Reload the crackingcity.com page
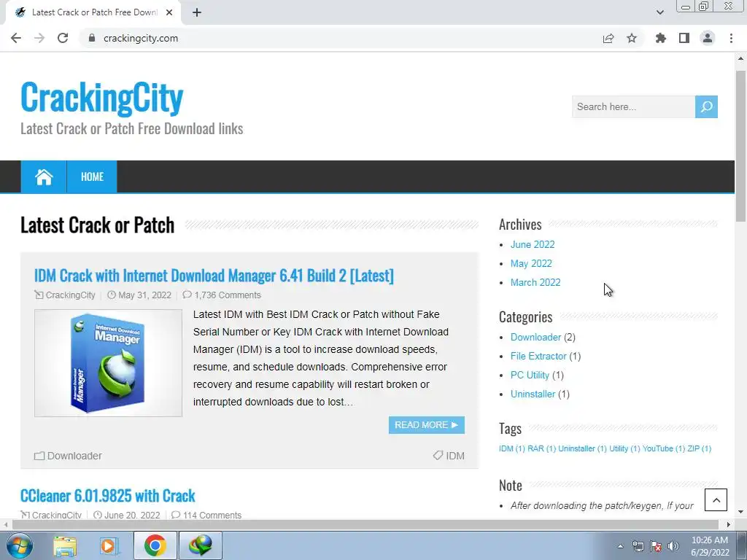The image size is (747, 560). click(x=63, y=38)
